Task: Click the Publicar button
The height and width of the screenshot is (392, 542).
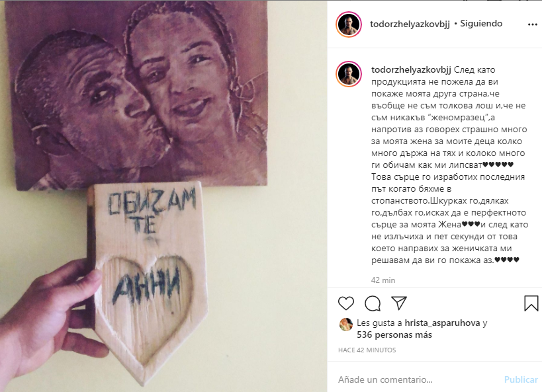Action: (521, 379)
